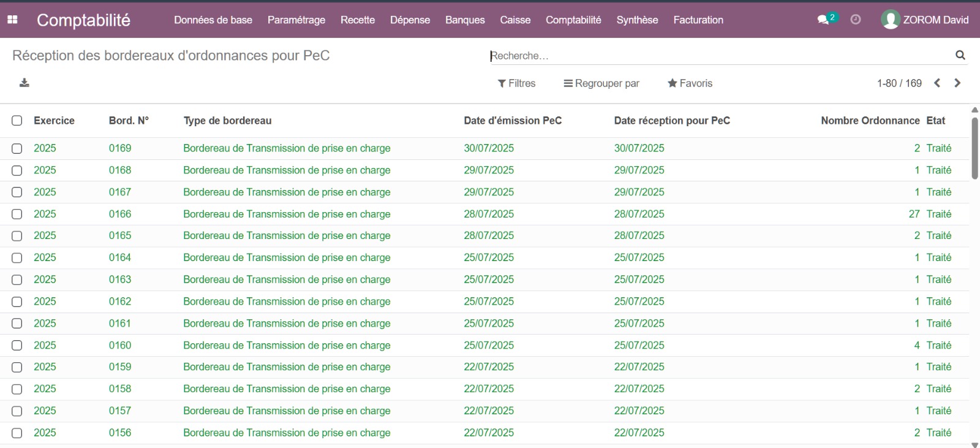This screenshot has width=980, height=448.
Task: Go to previous page of records
Action: click(x=937, y=83)
